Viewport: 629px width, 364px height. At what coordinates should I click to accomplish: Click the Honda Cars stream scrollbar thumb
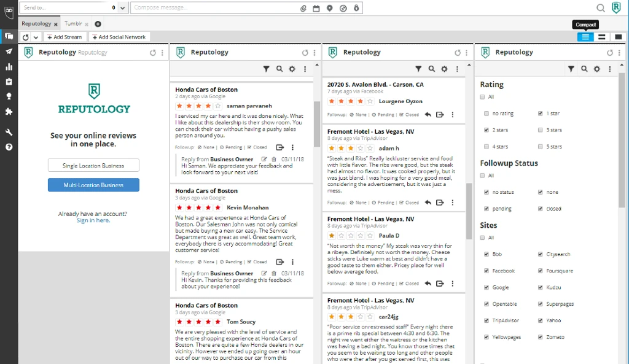tap(316, 124)
